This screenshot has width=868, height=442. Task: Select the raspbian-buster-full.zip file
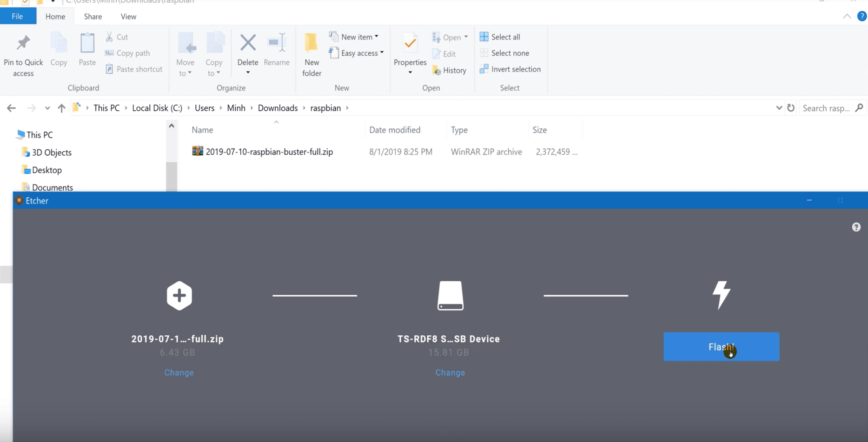(269, 152)
